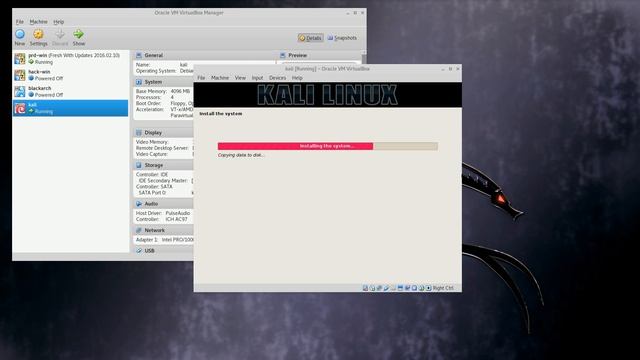The image size is (640, 360).
Task: Click the Display section icon
Action: click(x=139, y=133)
